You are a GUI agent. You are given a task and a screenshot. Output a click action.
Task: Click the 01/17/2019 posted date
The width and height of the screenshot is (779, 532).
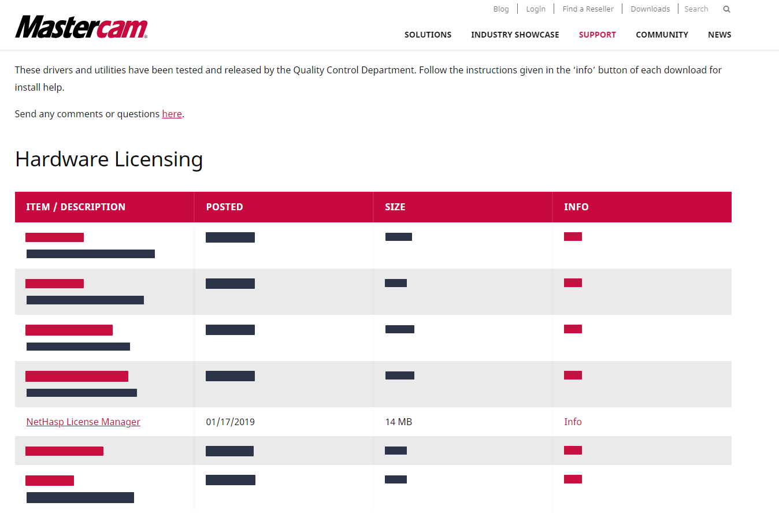[230, 422]
